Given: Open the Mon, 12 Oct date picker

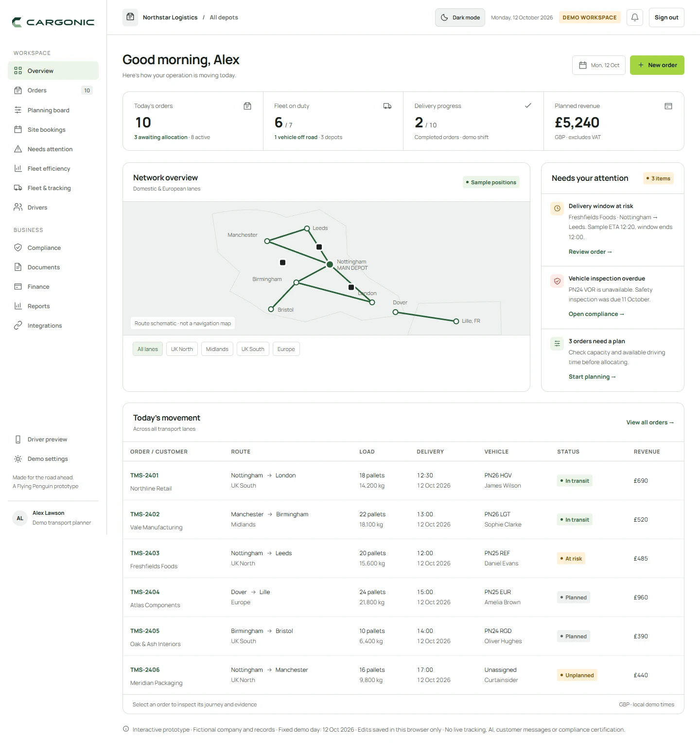Looking at the screenshot, I should 599,65.
